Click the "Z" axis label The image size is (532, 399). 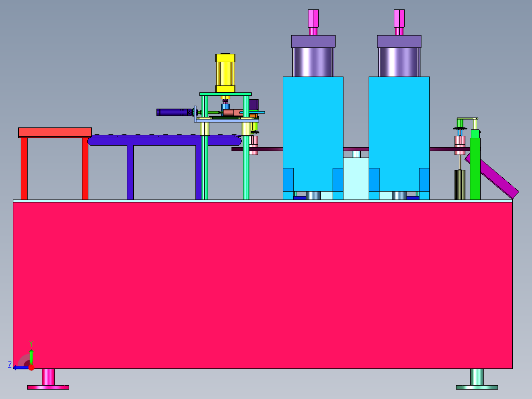10,365
